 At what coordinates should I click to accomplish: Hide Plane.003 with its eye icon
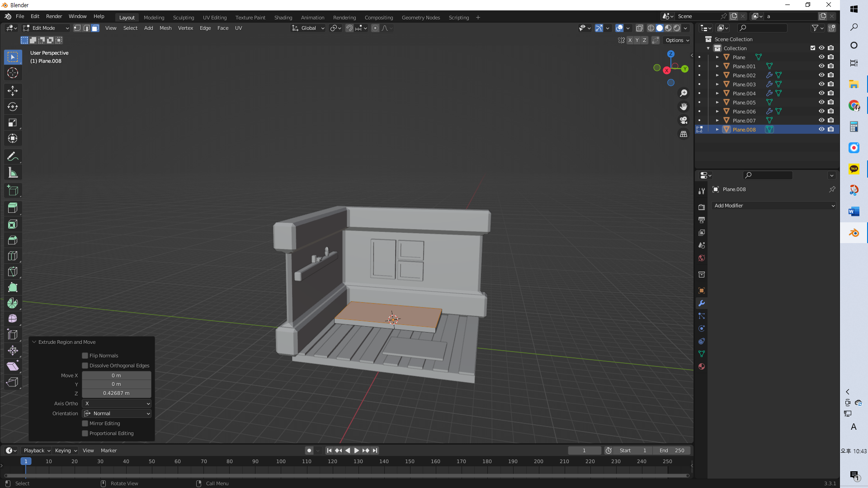point(821,84)
